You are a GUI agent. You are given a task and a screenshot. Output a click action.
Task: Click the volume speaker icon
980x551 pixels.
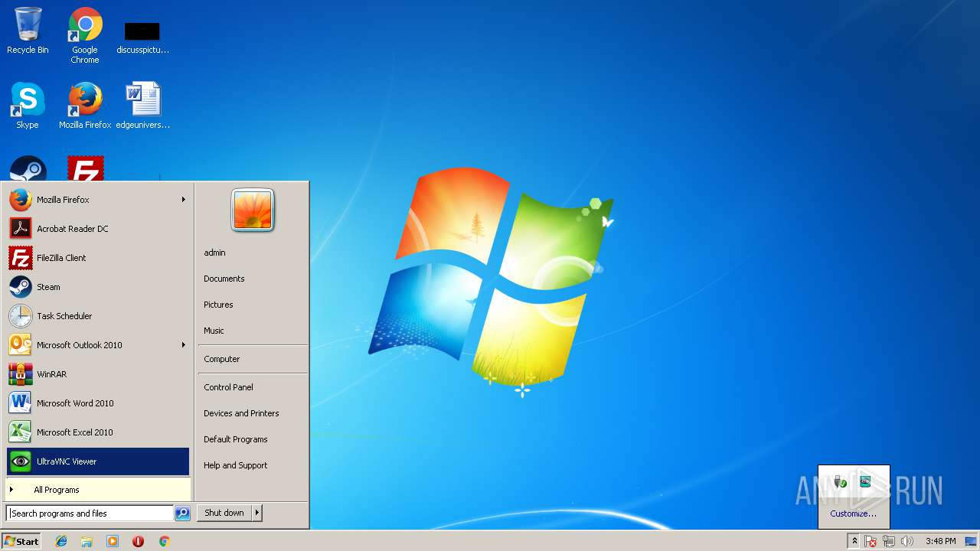(907, 541)
